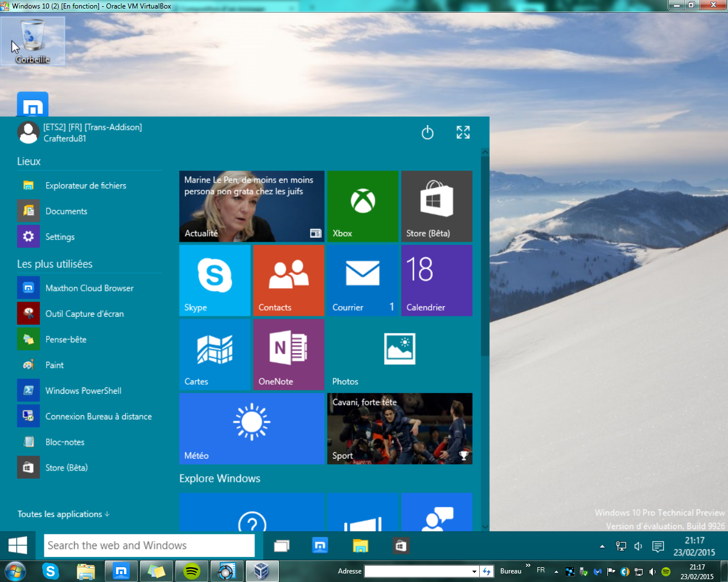Show hidden icons in Windows 10 tray
This screenshot has height=582, width=728.
[x=602, y=547]
